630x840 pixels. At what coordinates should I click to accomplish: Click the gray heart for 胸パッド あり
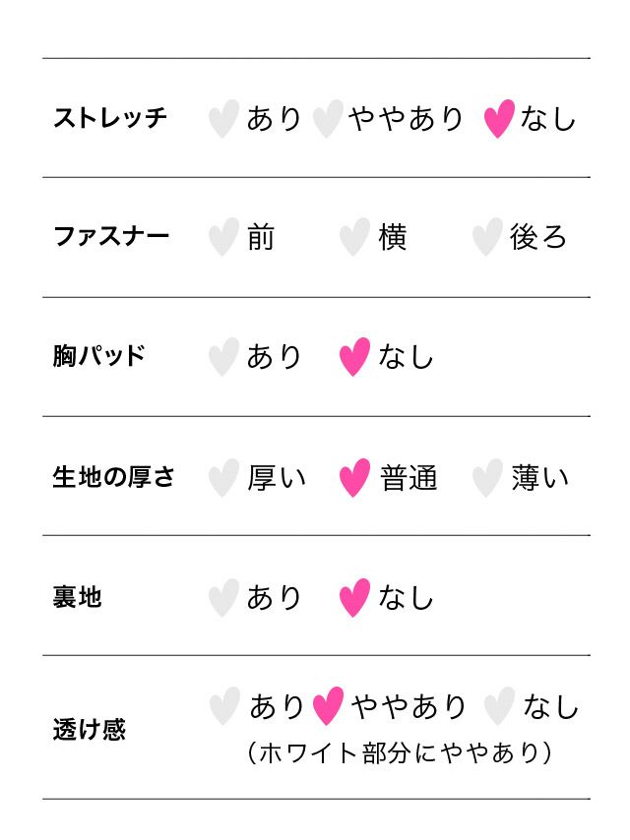click(x=223, y=357)
